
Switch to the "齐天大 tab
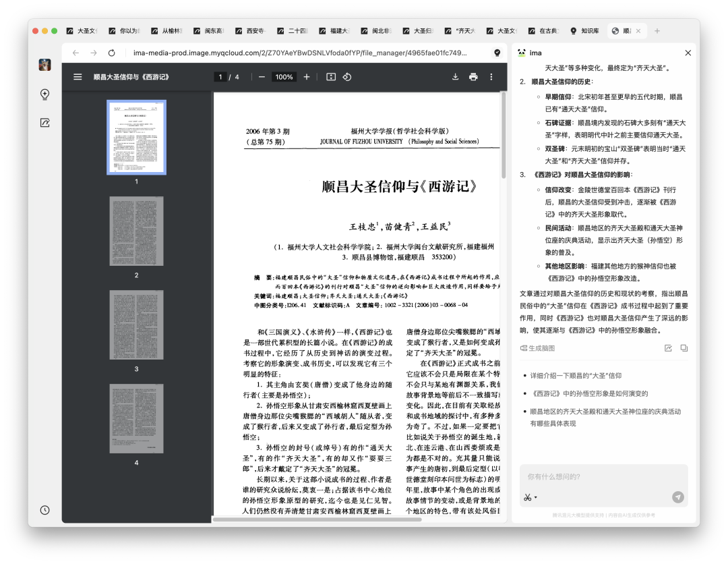460,30
